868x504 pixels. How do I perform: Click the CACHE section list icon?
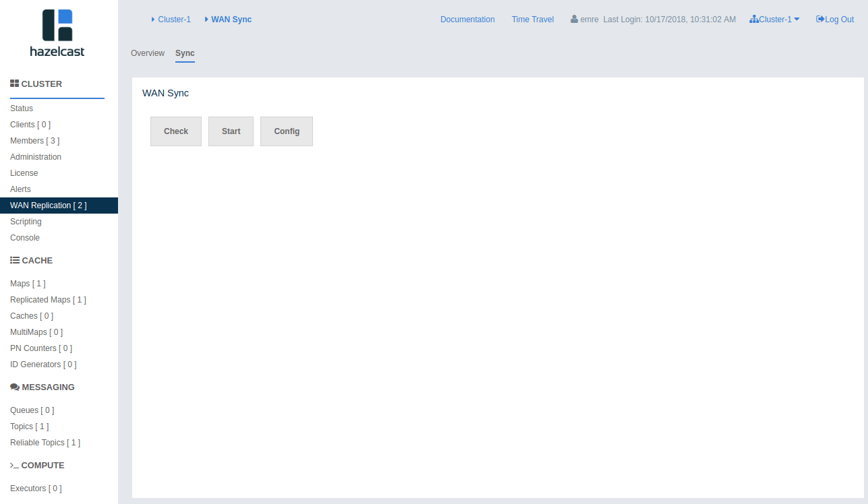pos(15,261)
